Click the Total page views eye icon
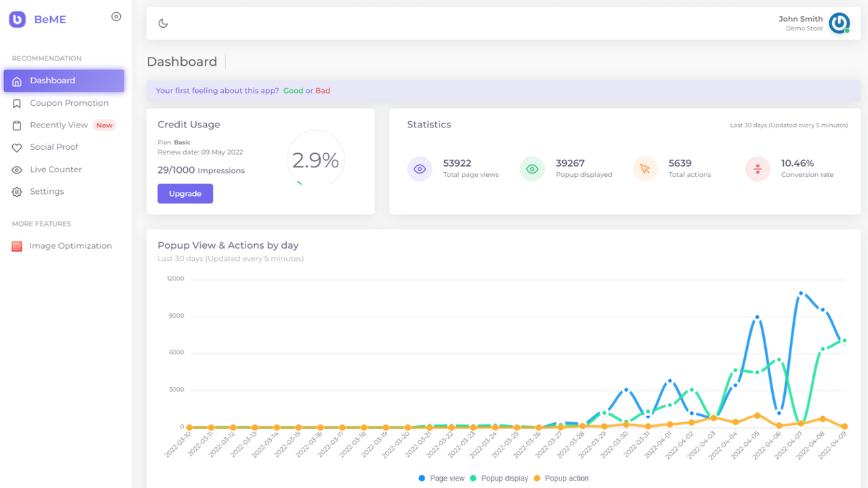This screenshot has width=868, height=488. (x=420, y=169)
